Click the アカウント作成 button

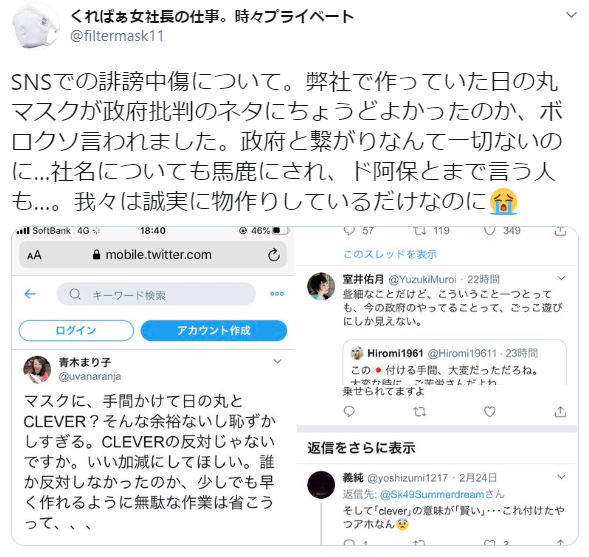pos(214,331)
